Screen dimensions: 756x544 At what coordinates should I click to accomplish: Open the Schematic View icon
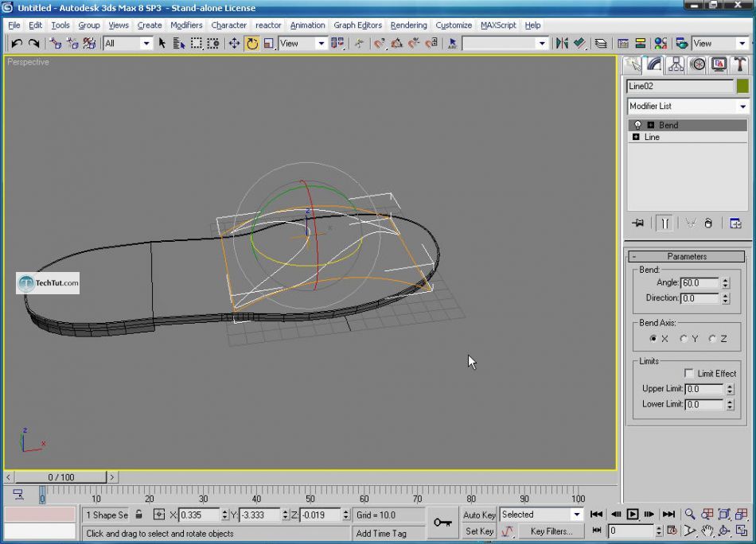pos(641,44)
